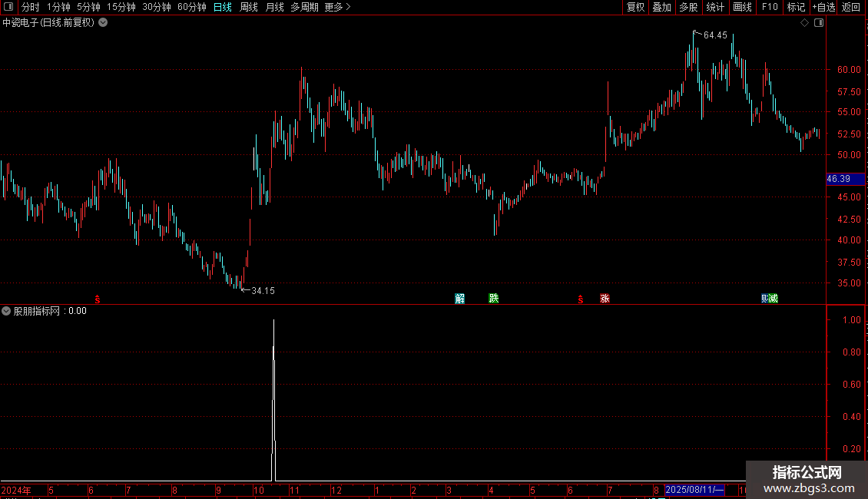
Task: Switch to 分时 intraday view
Action: click(x=31, y=7)
